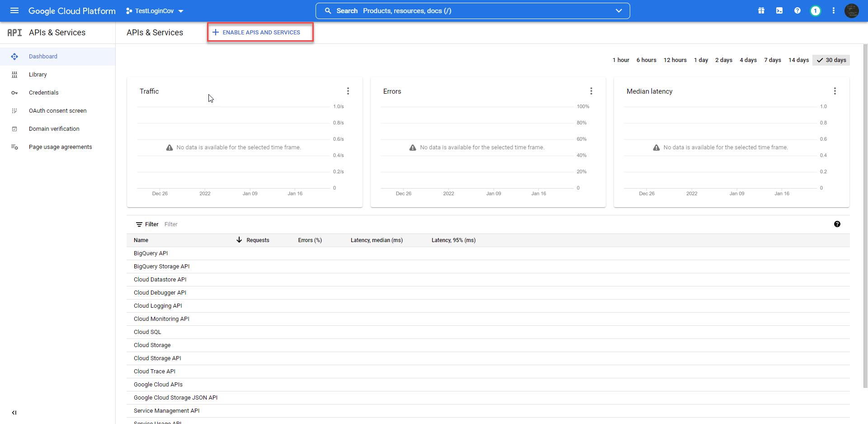The image size is (868, 424).
Task: Go to Dashboard in sidebar
Action: (x=57, y=57)
